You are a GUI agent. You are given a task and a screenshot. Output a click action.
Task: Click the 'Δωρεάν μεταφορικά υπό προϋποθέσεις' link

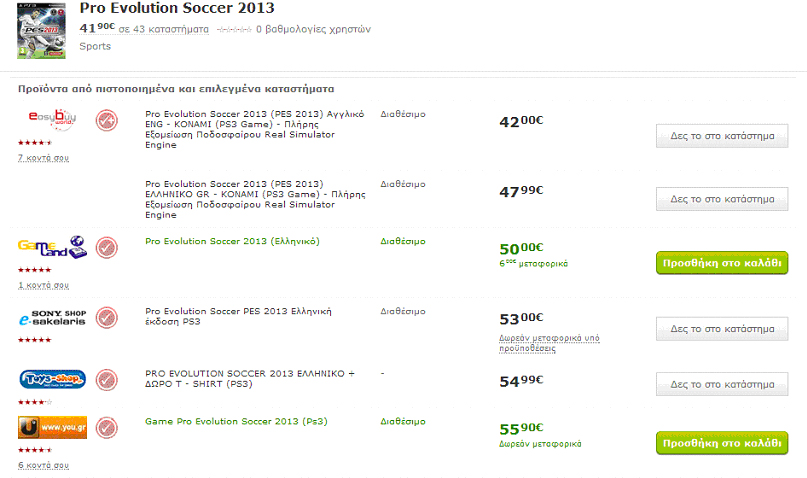click(x=549, y=343)
